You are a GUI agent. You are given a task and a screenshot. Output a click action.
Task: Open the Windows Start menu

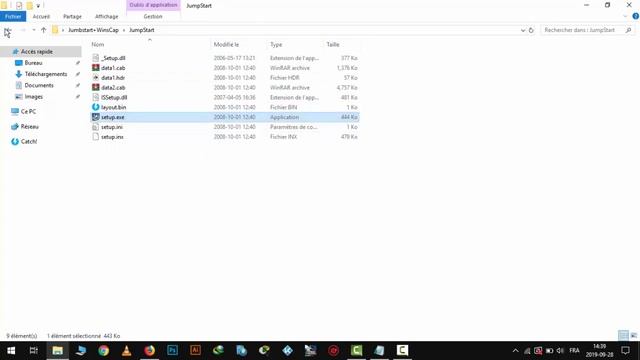point(11,351)
